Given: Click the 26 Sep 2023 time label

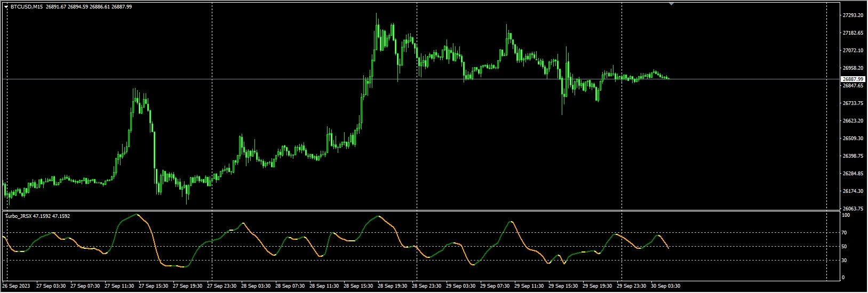Looking at the screenshot, I should [x=17, y=286].
